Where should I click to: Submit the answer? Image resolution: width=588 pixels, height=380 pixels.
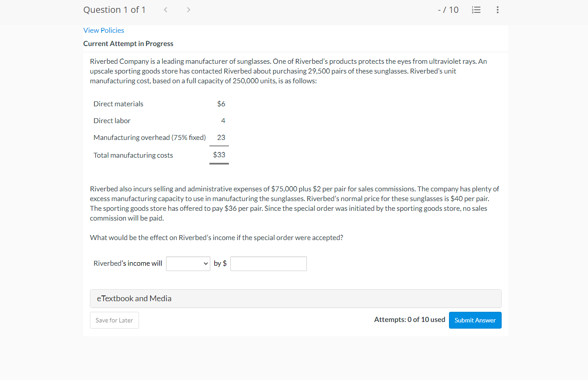point(475,320)
